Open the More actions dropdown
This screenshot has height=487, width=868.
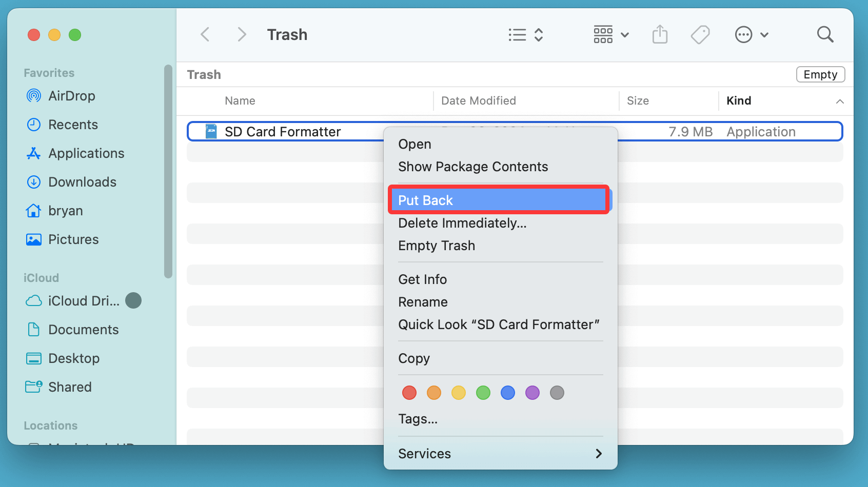[751, 34]
